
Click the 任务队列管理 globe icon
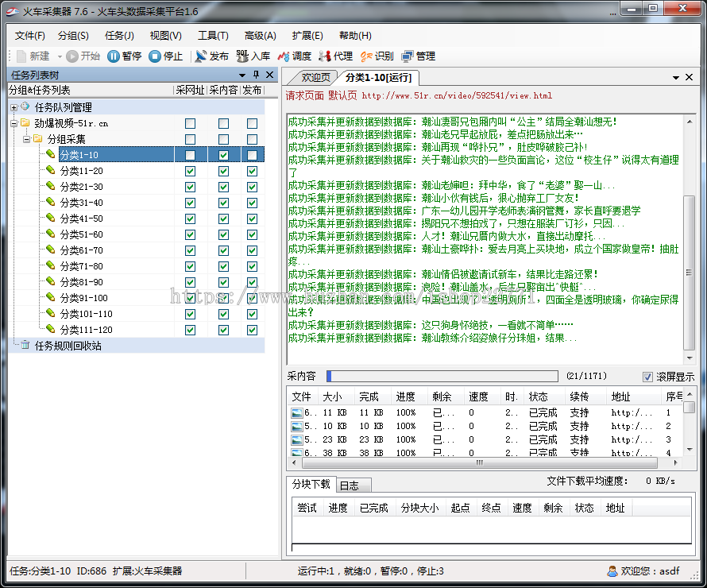(25, 106)
